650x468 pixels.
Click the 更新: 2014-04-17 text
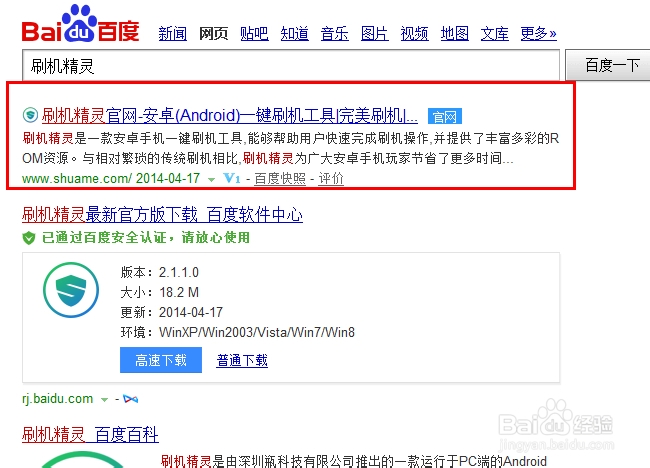[172, 312]
